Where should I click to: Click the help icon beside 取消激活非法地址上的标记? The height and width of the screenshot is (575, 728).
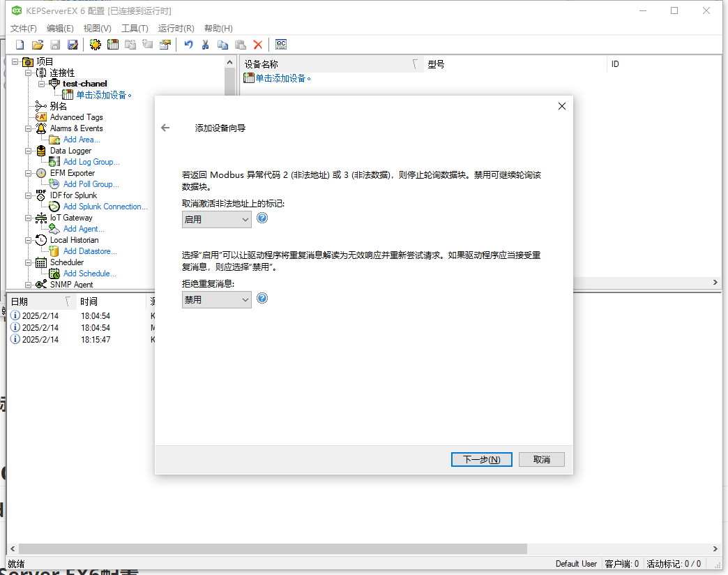[x=262, y=218]
